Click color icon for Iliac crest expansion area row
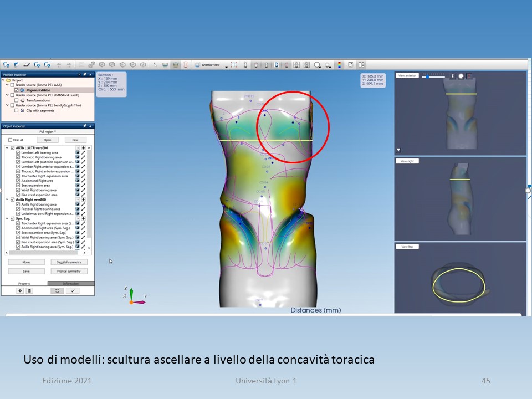This screenshot has height=399, width=532. [x=78, y=195]
